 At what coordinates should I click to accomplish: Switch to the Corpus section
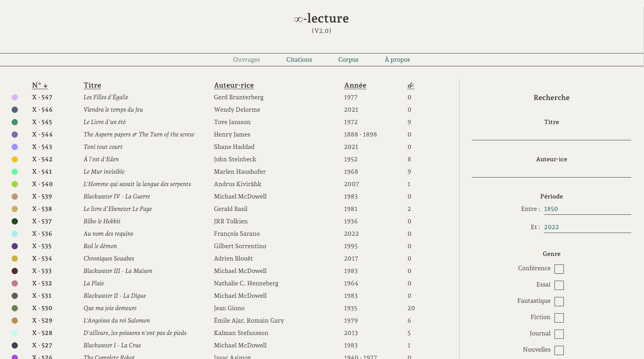pos(348,59)
